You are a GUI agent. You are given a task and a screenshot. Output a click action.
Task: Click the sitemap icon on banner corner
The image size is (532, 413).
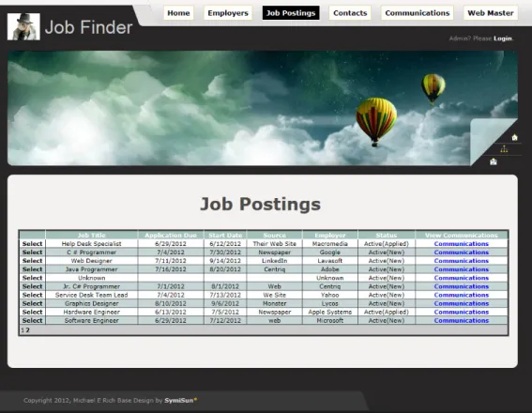click(504, 149)
